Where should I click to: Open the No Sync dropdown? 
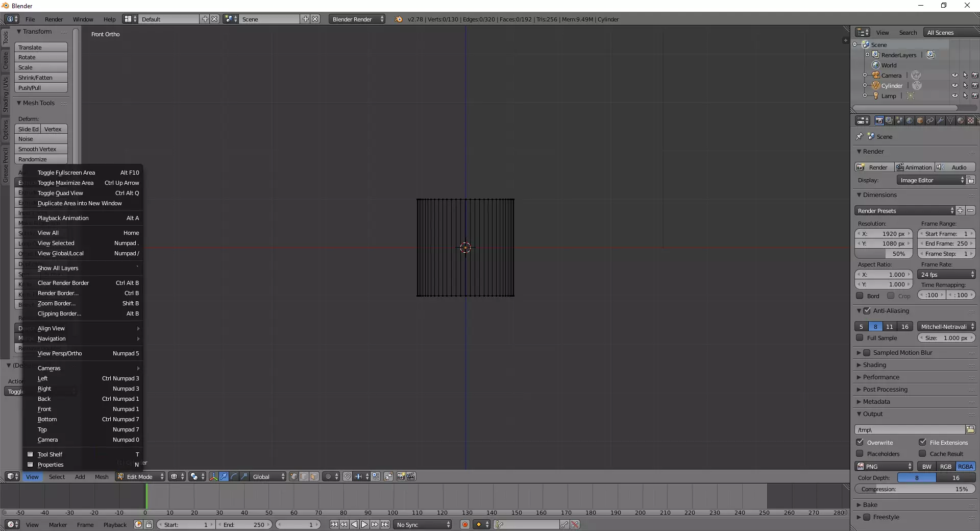[x=423, y=524]
